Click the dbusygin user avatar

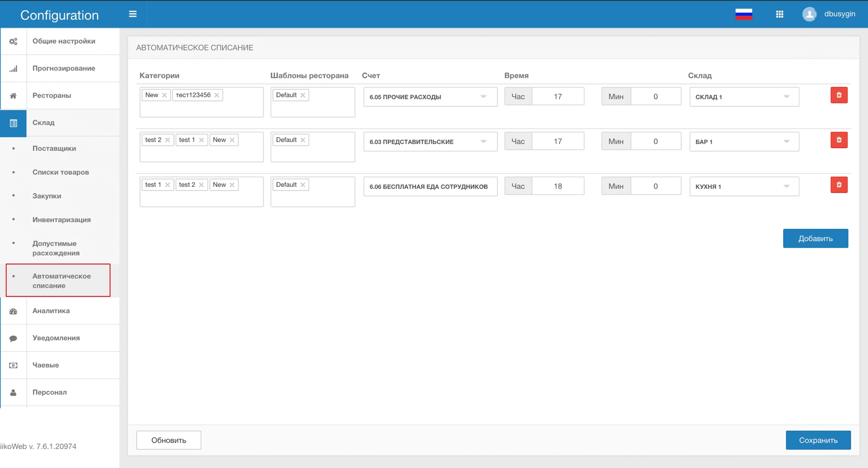(809, 14)
